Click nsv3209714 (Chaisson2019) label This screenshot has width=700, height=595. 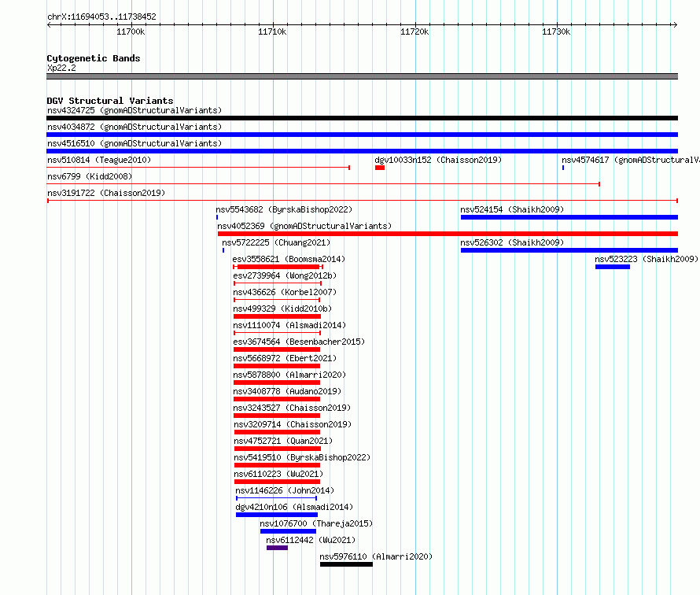293,424
